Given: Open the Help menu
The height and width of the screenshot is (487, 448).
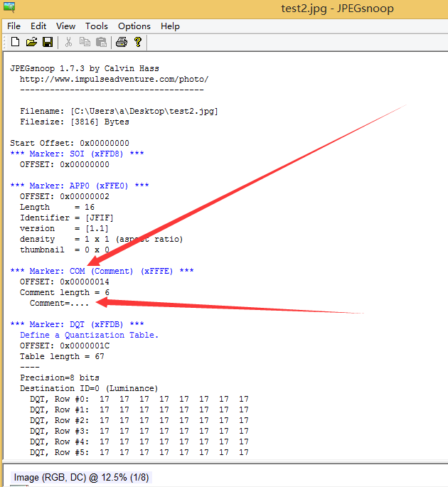Looking at the screenshot, I should tap(170, 26).
